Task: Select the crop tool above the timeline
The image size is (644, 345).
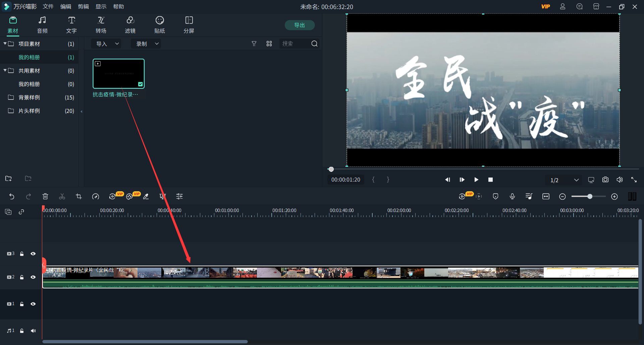Action: coord(78,196)
